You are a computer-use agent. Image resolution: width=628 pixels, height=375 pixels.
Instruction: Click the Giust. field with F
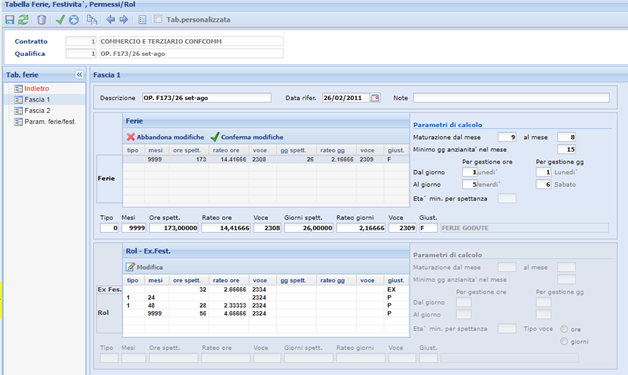pos(428,228)
